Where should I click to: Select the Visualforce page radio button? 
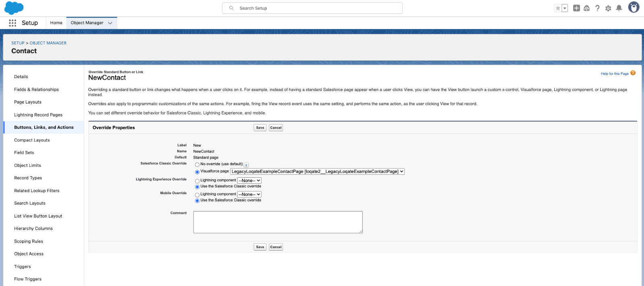click(197, 172)
